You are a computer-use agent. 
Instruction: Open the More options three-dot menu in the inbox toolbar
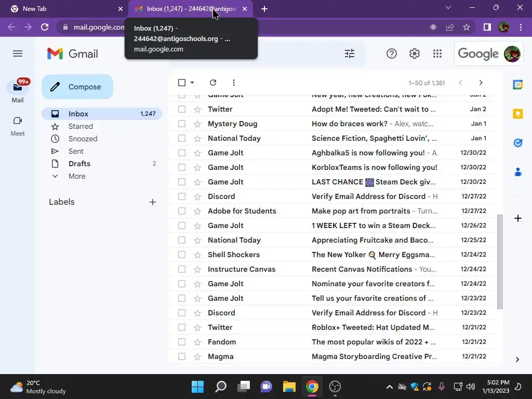coord(233,83)
